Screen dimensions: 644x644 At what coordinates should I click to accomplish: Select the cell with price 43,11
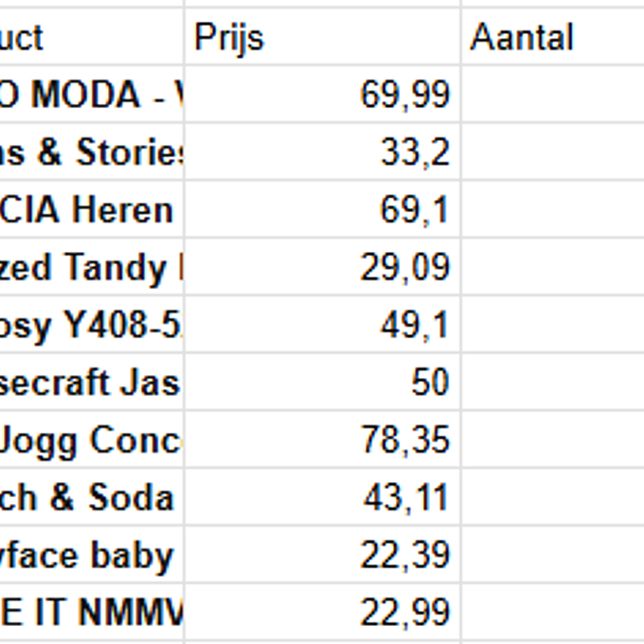point(322,498)
